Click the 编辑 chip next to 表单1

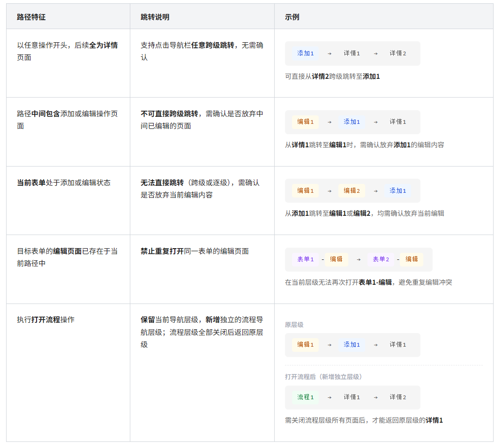tap(336, 259)
